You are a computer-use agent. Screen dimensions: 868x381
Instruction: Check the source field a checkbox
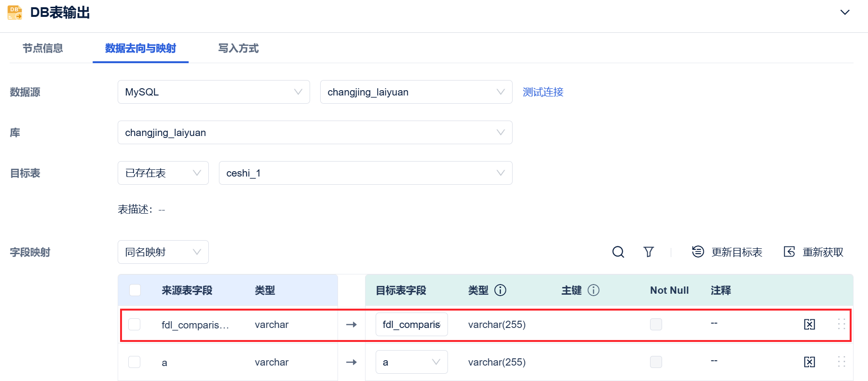135,362
